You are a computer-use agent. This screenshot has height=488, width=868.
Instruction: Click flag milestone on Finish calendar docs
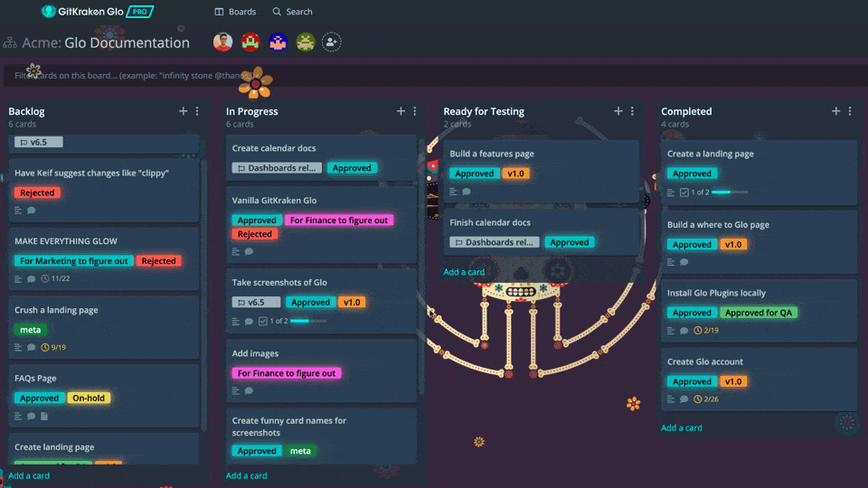(495, 242)
